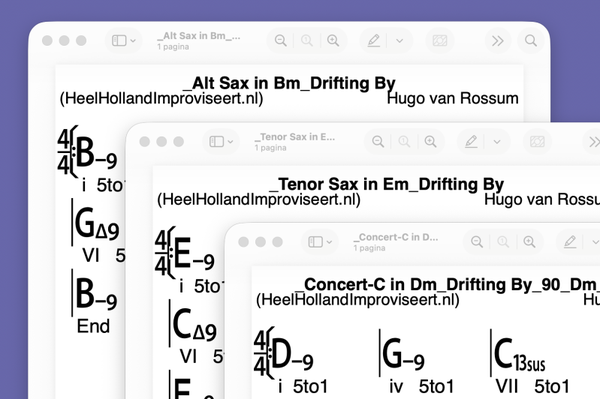Open markup options arrow in Alt Sax window
The height and width of the screenshot is (399, 600).
pos(399,41)
